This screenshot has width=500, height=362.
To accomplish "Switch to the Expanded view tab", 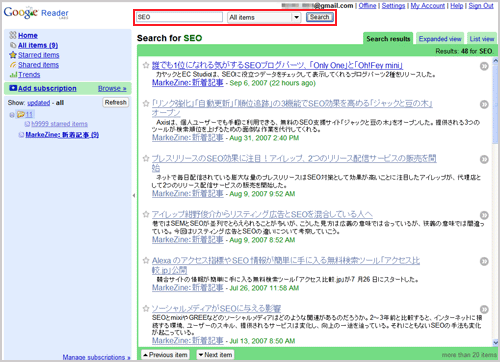I will point(440,39).
